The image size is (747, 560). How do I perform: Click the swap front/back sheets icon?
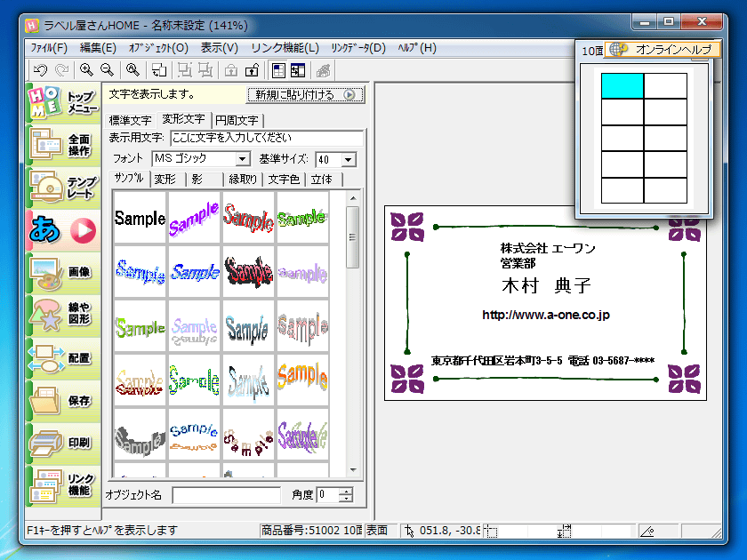(158, 70)
